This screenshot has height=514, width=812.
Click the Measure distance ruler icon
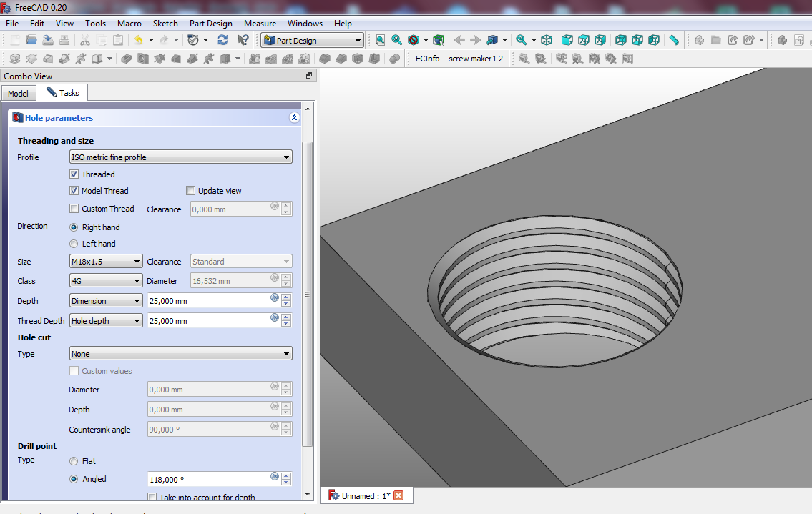pos(674,41)
